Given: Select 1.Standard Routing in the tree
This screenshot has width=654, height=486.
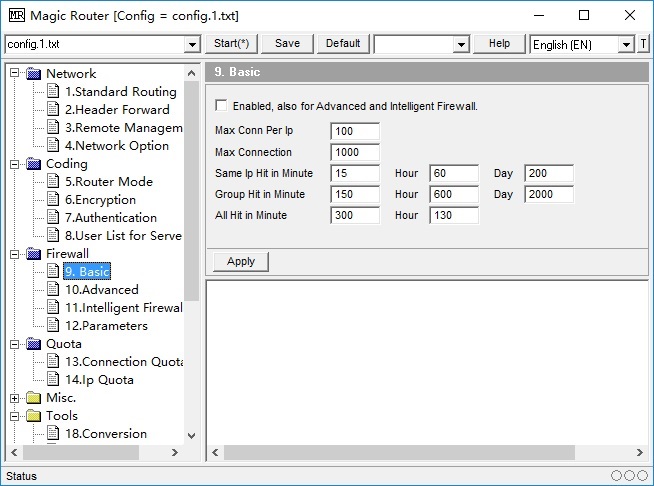Looking at the screenshot, I should coord(121,91).
